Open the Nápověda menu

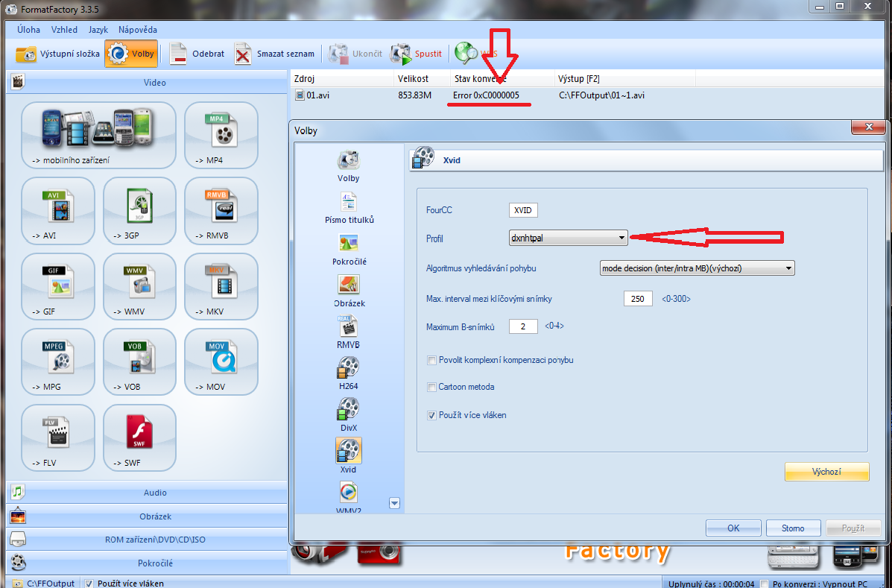click(138, 30)
